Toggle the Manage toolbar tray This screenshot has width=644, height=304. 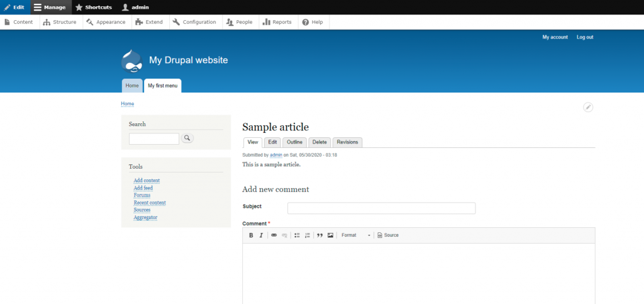50,8
